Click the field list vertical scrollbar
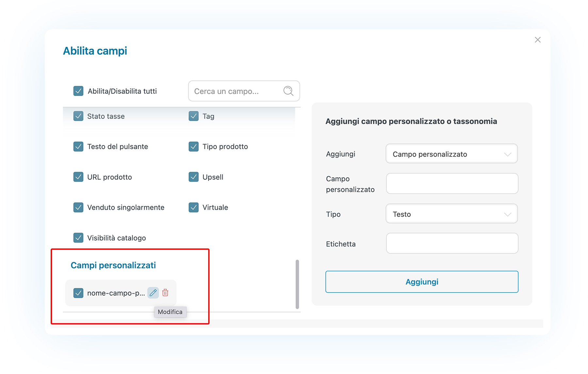The height and width of the screenshot is (374, 588). [x=297, y=284]
